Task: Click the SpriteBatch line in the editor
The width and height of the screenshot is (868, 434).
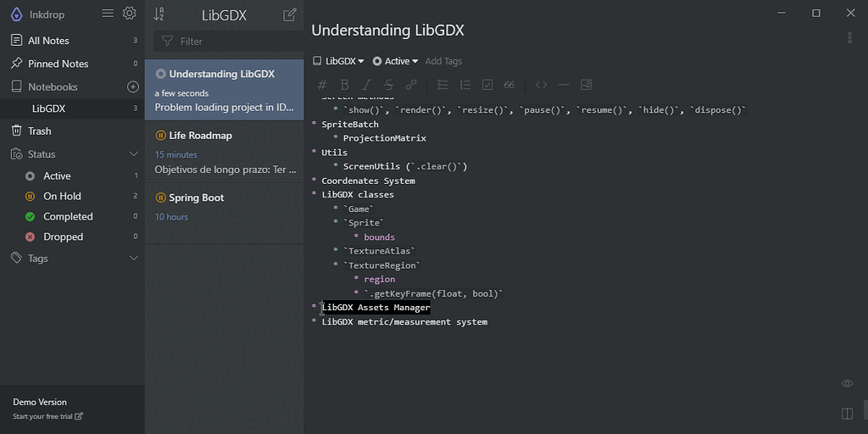Action: pos(350,125)
